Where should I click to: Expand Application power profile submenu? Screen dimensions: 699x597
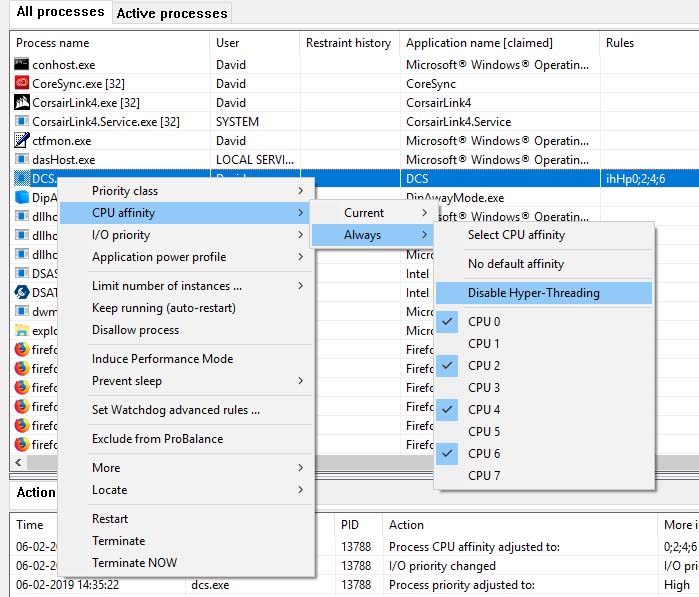click(186, 257)
